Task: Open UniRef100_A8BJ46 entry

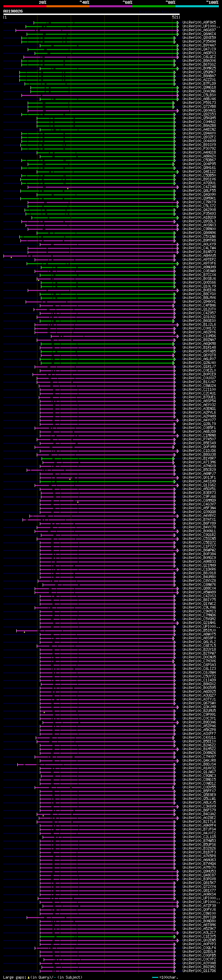Action: click(x=199, y=99)
